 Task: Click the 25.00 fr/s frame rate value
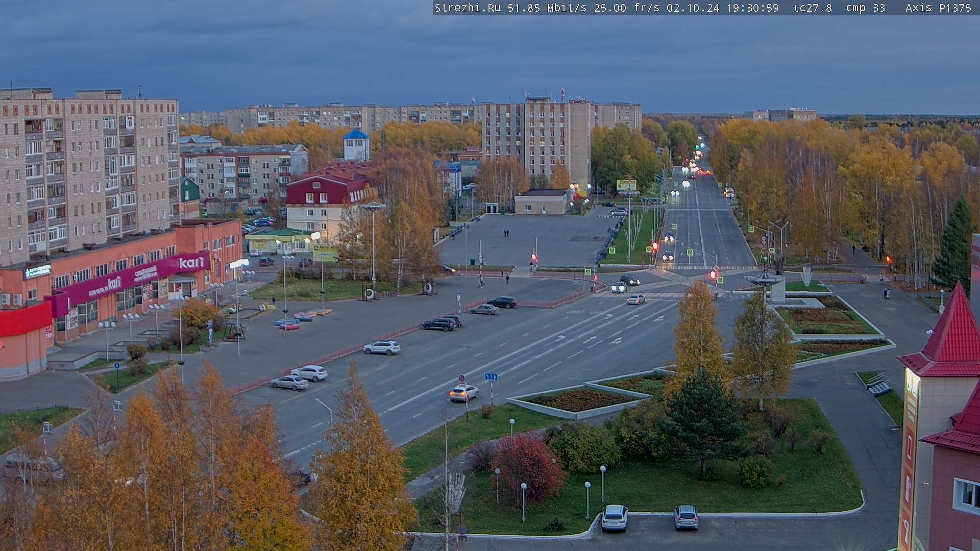click(x=627, y=8)
